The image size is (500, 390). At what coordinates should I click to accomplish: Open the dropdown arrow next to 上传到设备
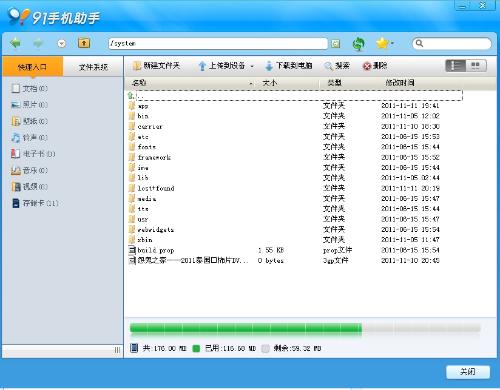click(x=252, y=66)
